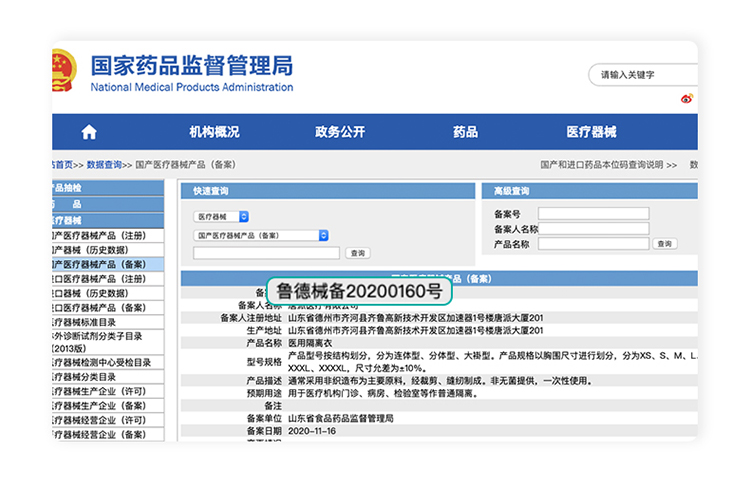Click the 备案人名称 input field
Viewport: 750px width, 493px height.
click(593, 228)
